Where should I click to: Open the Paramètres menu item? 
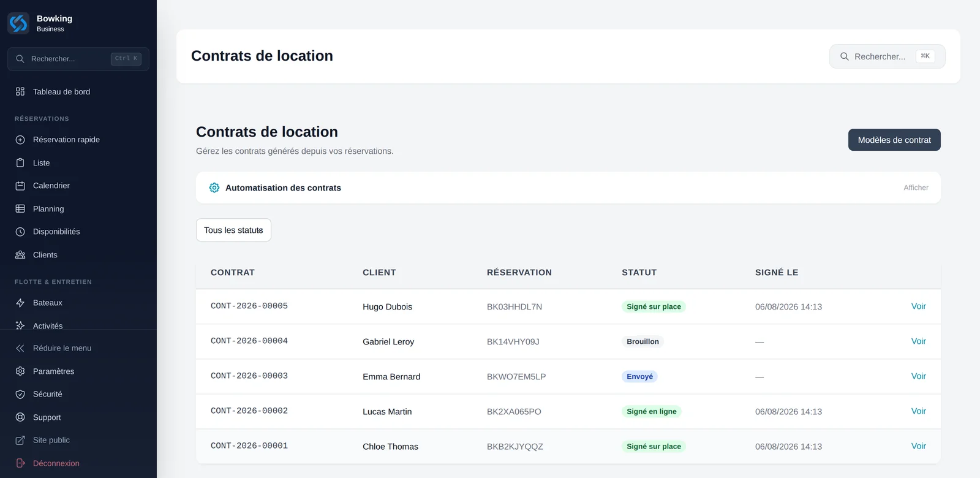[78, 371]
